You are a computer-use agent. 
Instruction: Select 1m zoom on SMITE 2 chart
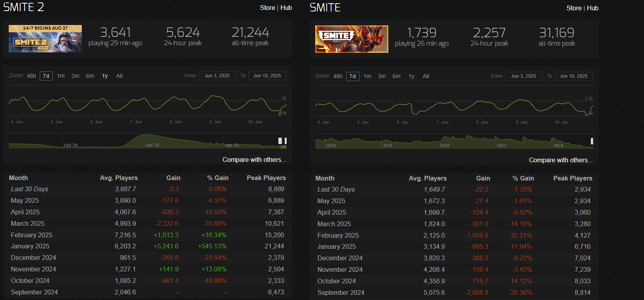61,76
